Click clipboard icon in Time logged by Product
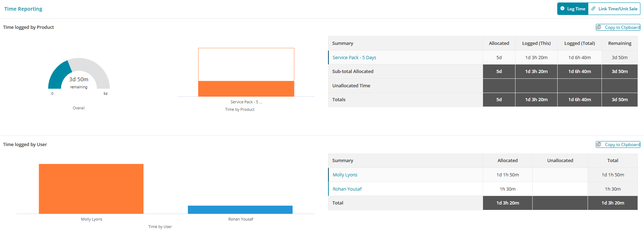Viewport: 644px width, 243px height. pyautogui.click(x=599, y=27)
